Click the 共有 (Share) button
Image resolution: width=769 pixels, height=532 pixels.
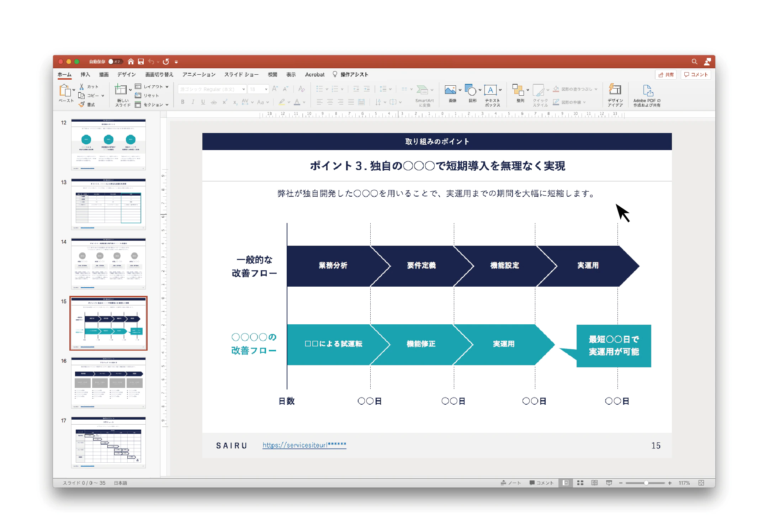[x=665, y=75]
